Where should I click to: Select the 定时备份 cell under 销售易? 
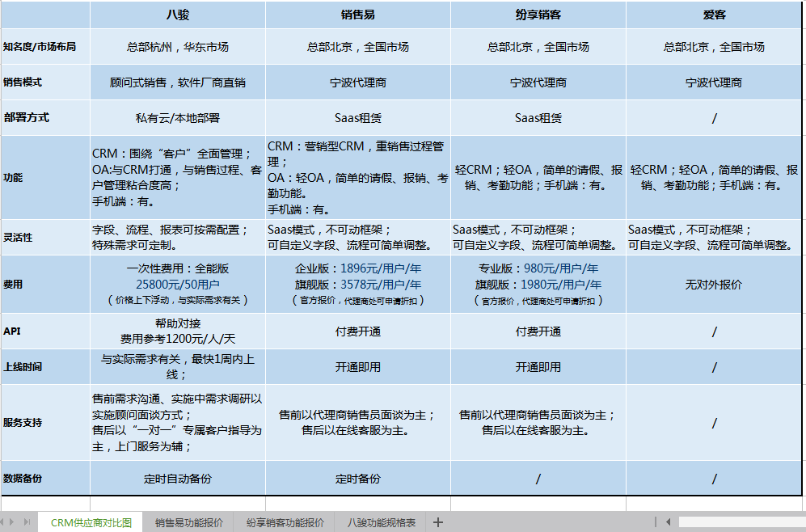click(358, 478)
